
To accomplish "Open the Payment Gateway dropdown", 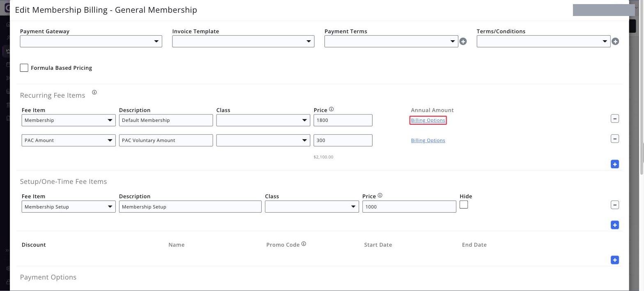I will 91,41.
